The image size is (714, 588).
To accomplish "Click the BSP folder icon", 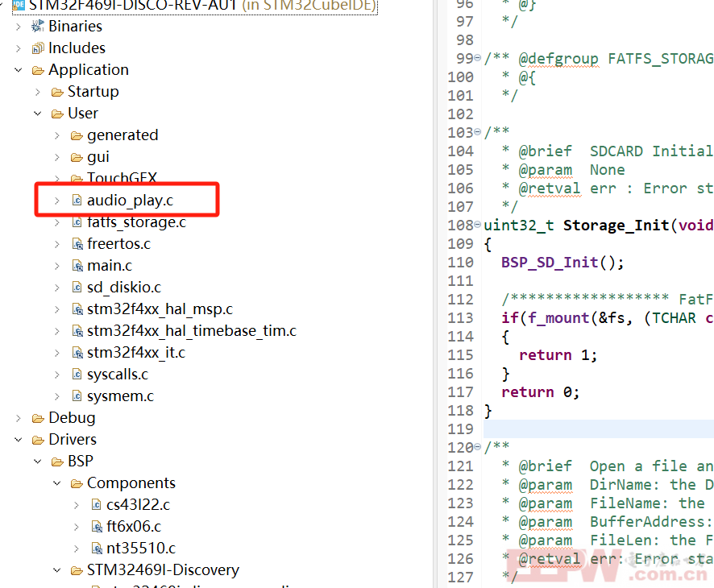I will point(57,462).
